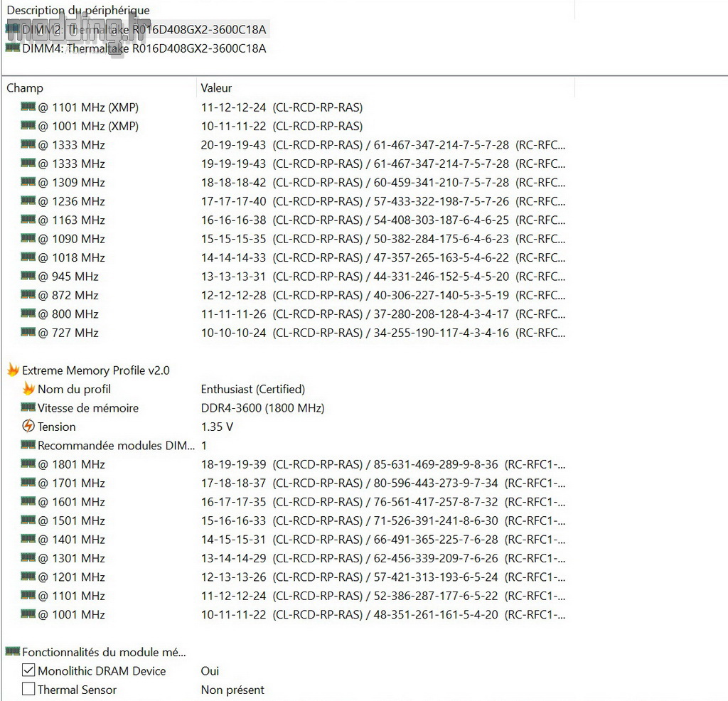Click the memory icon beside 945 MHz
Screen dimensions: 728x701
pos(28,276)
